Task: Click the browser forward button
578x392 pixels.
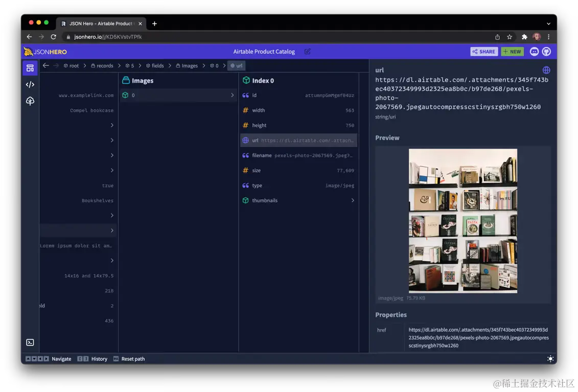Action: (x=41, y=37)
